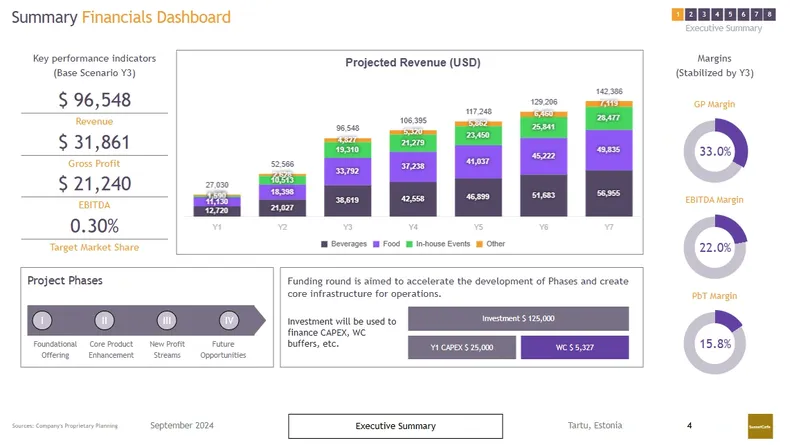Click the $ 21,240 EBITDA figure

[94, 184]
